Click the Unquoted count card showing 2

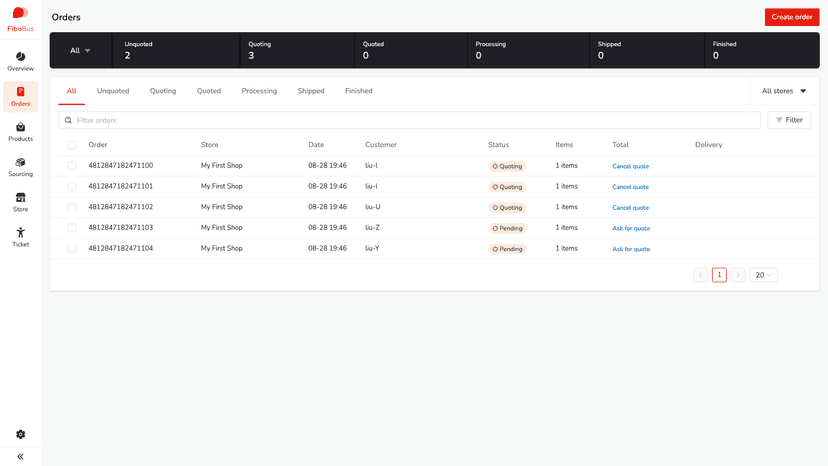(176, 51)
